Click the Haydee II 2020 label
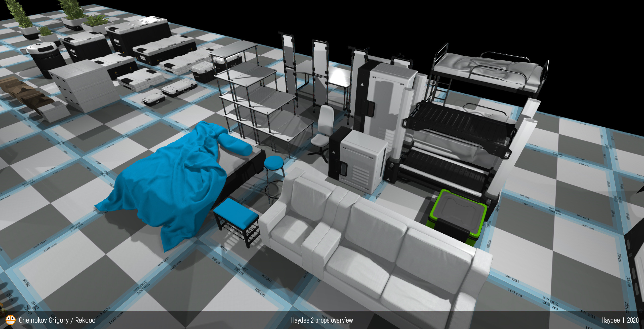 tap(620, 320)
